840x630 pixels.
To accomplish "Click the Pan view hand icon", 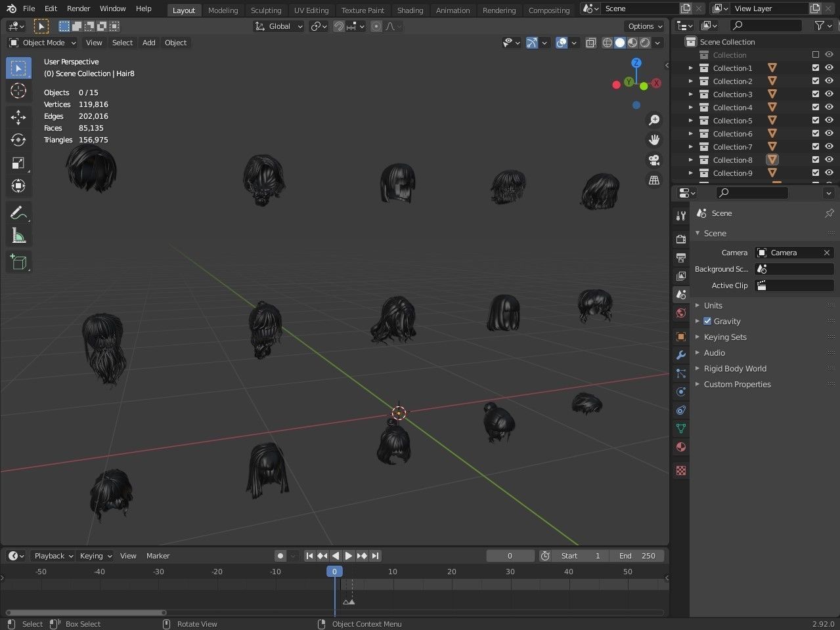I will [654, 140].
